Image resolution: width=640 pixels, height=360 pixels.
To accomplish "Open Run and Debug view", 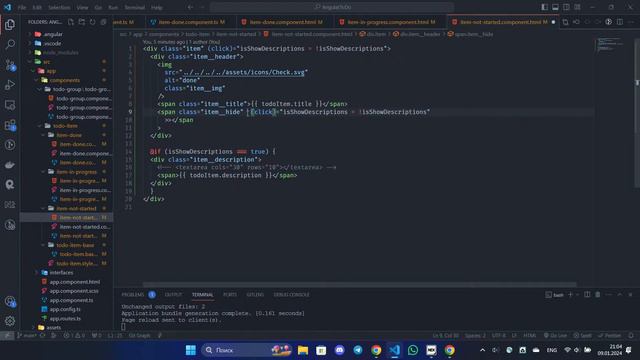I will tap(10, 84).
